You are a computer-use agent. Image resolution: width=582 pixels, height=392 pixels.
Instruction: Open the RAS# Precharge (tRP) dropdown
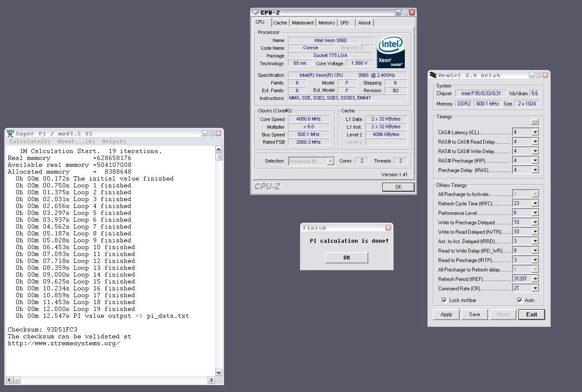coord(535,160)
